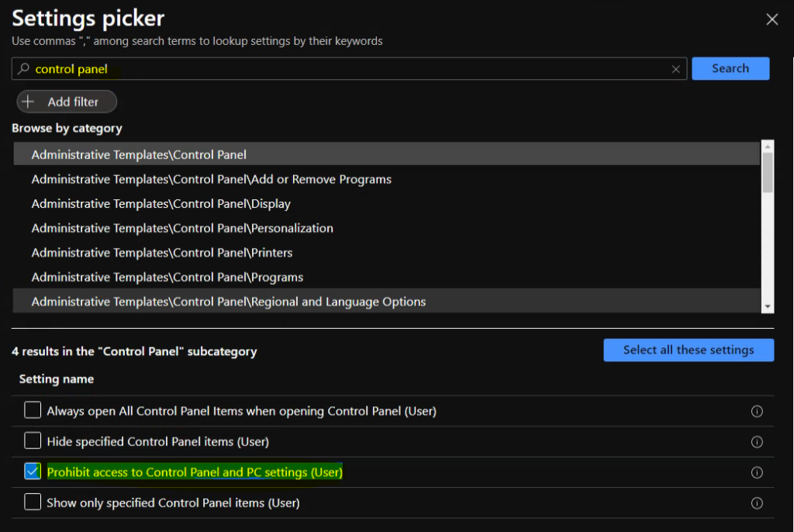Show info for Show only specified Control Panel items
The image size is (794, 532).
pos(757,503)
